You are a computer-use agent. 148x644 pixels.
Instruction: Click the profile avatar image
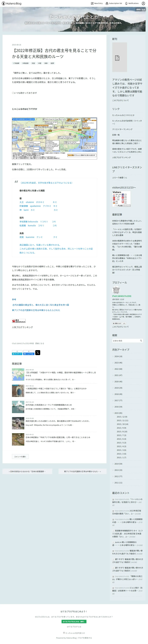pyautogui.click(x=116, y=290)
